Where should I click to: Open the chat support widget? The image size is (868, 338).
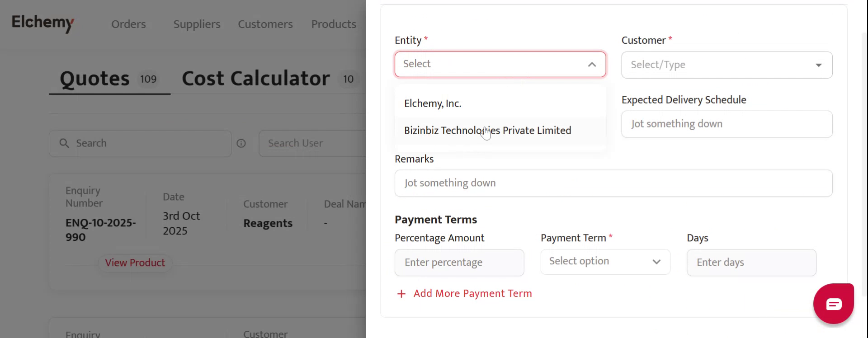pos(833,304)
